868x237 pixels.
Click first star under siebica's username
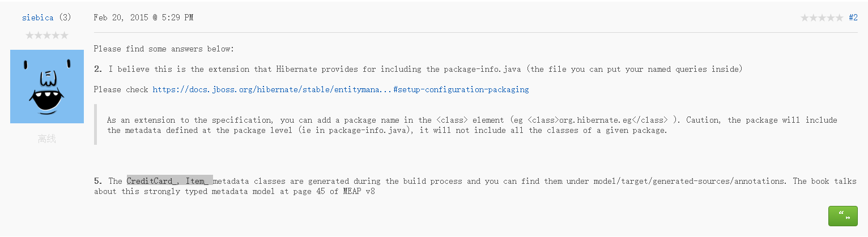(x=30, y=36)
